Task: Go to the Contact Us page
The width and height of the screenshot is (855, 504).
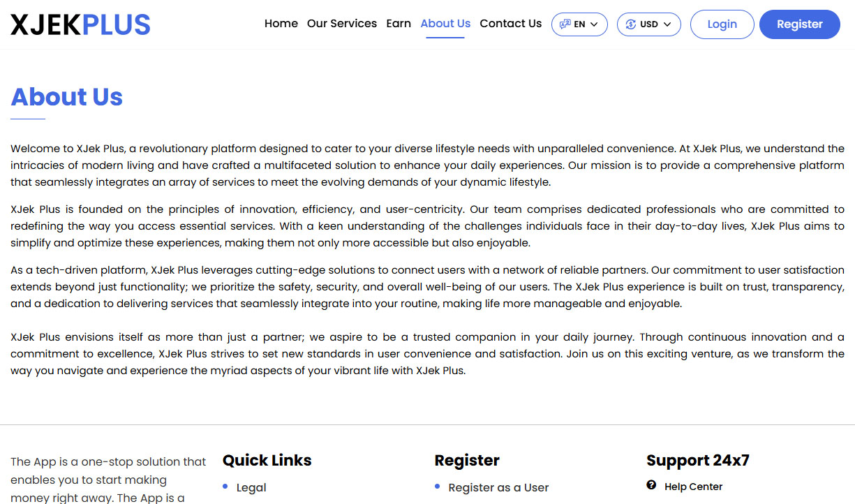Action: click(510, 23)
